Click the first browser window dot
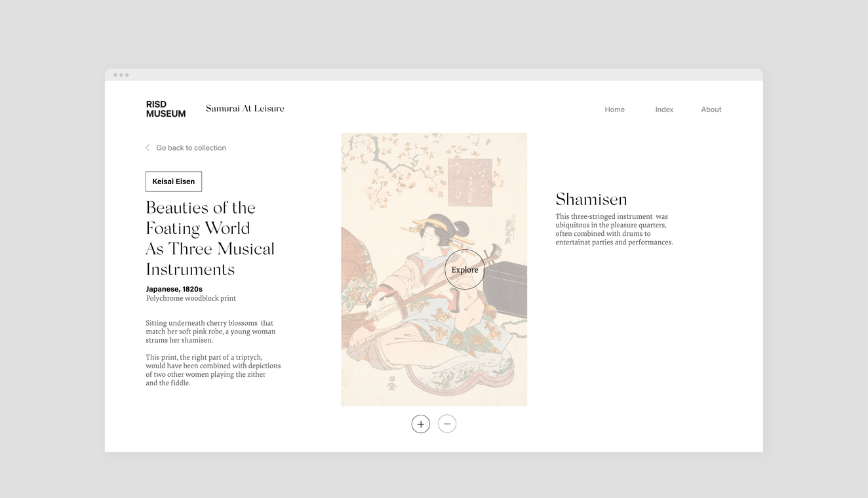Image resolution: width=868 pixels, height=498 pixels. point(115,75)
